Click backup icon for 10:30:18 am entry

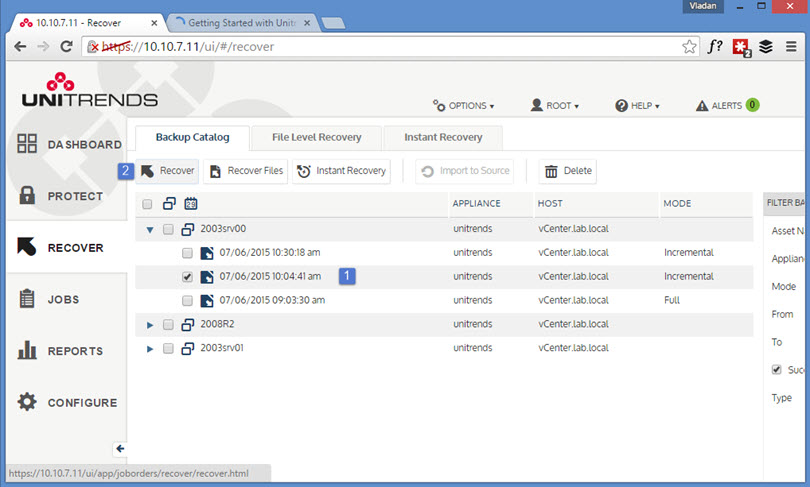coord(207,253)
